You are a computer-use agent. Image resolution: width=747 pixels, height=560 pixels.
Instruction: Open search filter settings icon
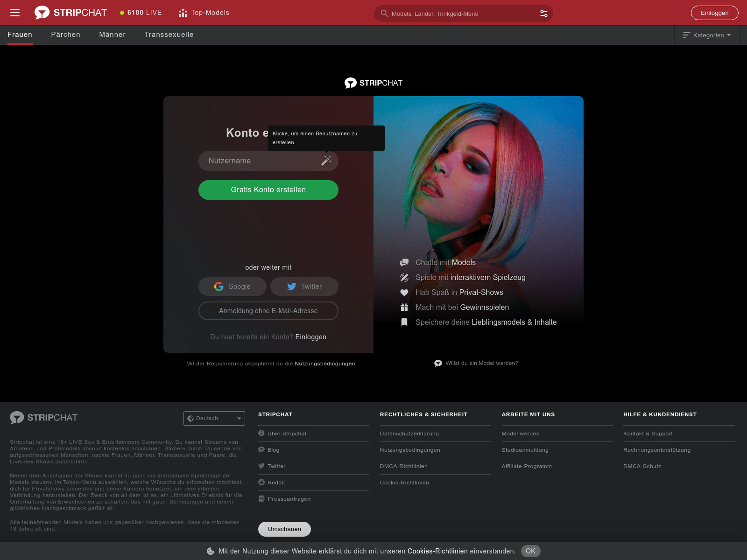click(x=544, y=14)
